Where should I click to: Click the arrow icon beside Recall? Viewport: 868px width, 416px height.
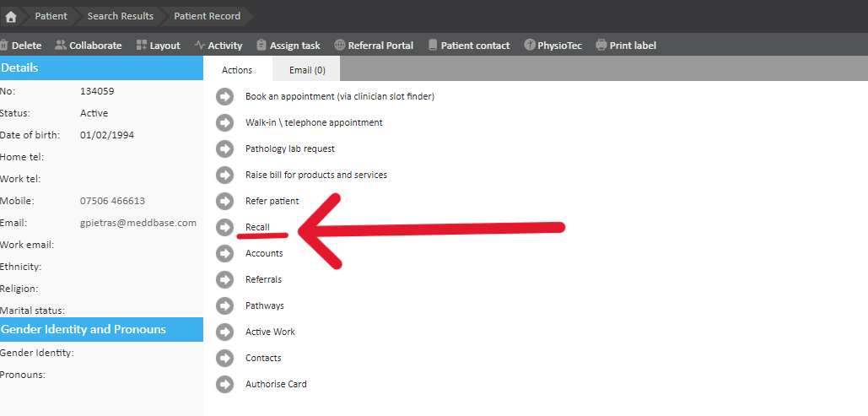point(224,227)
